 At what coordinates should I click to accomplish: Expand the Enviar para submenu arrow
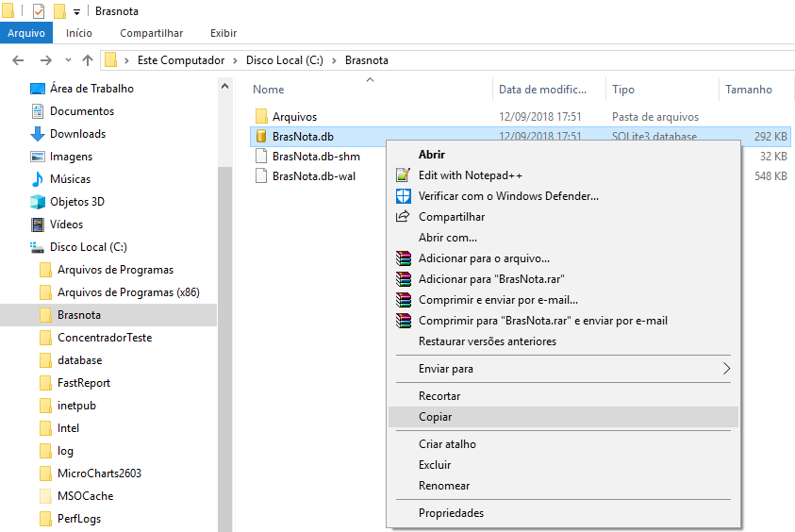click(x=726, y=369)
